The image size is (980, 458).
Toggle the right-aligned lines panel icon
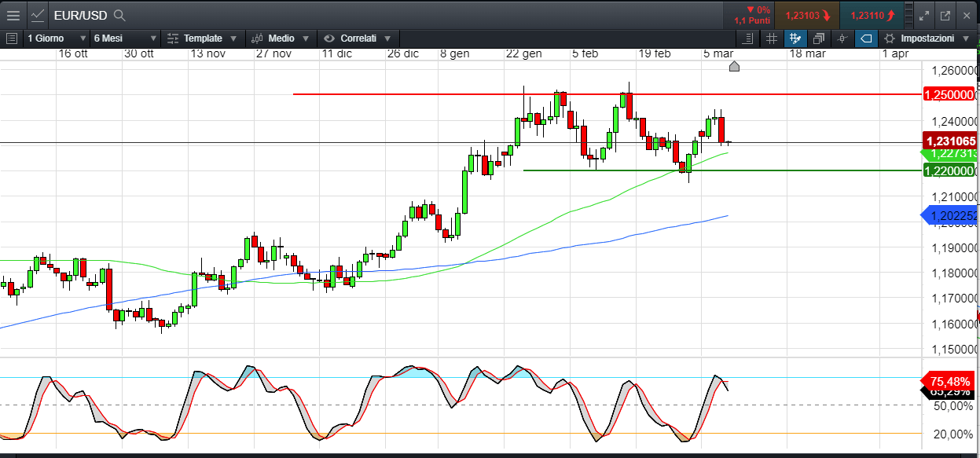pyautogui.click(x=747, y=38)
